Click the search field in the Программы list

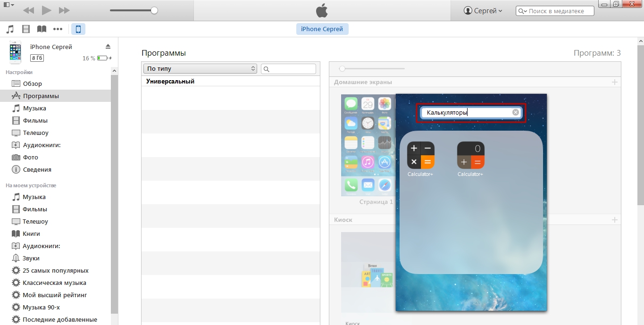point(288,69)
